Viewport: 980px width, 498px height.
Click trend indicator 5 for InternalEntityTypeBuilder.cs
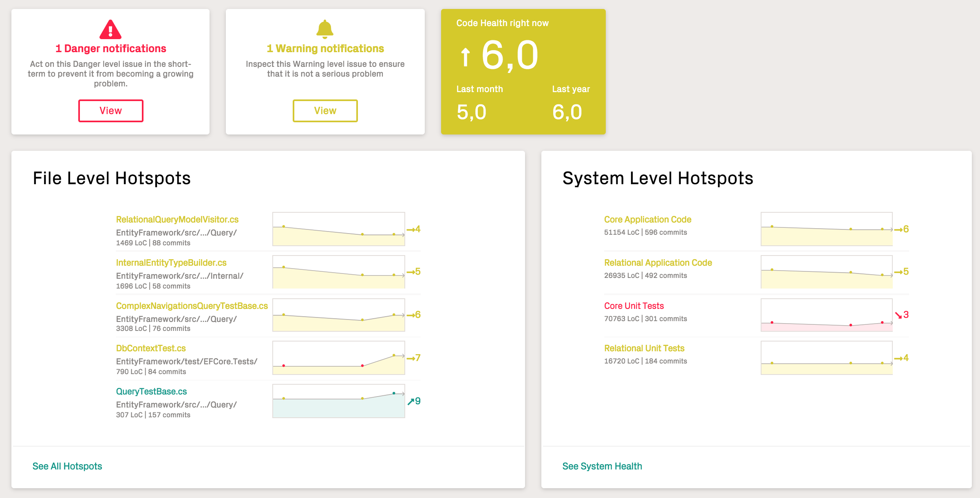[414, 271]
